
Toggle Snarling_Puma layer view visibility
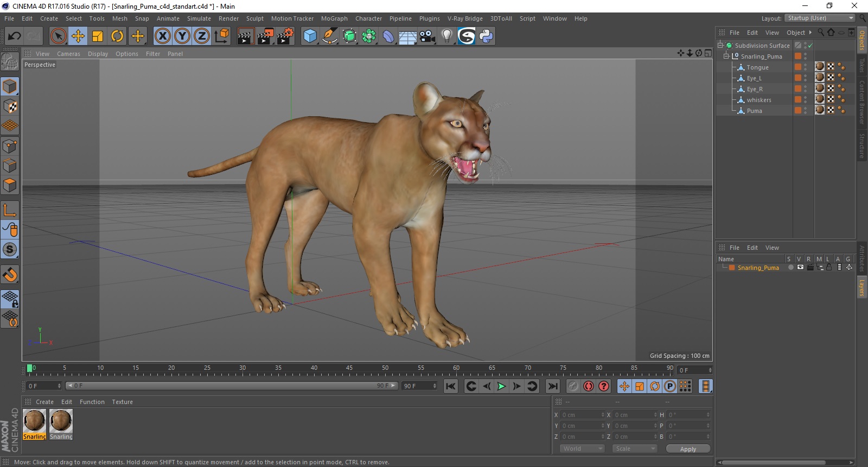[x=800, y=267]
